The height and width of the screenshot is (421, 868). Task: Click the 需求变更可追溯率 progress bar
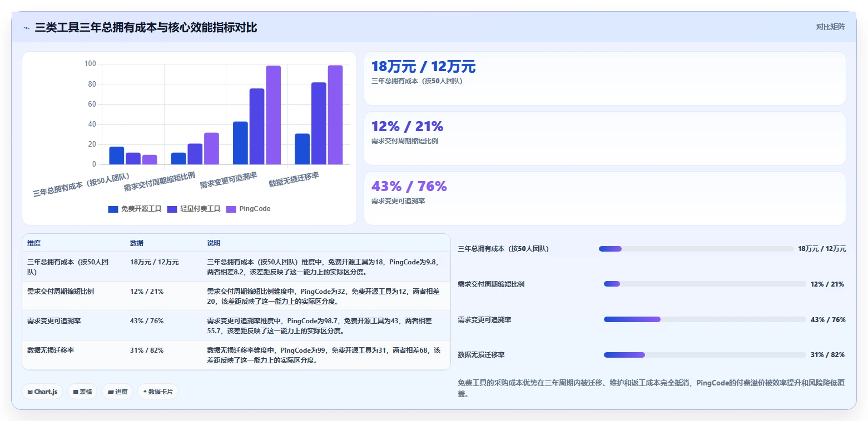tap(705, 319)
